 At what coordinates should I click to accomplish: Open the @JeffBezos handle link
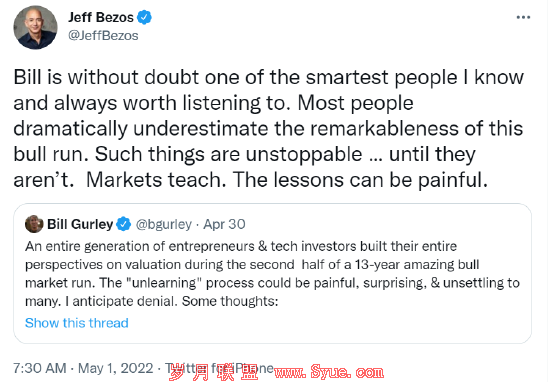(x=103, y=35)
